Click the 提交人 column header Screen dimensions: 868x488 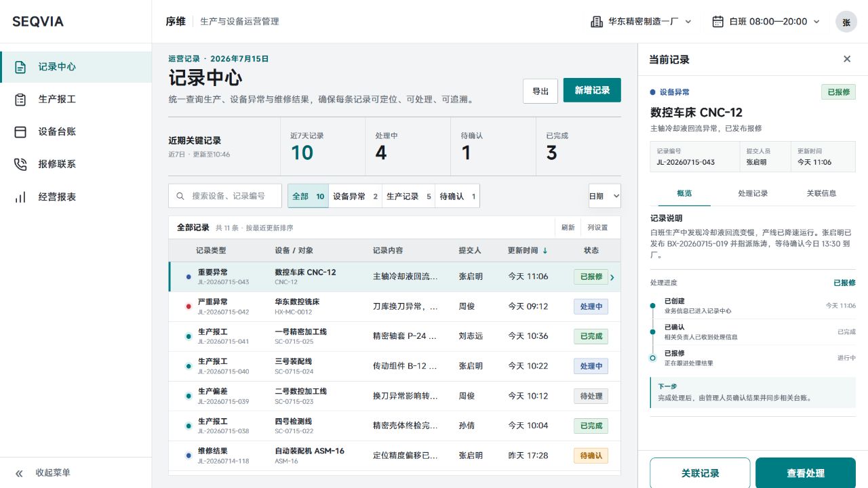point(469,250)
